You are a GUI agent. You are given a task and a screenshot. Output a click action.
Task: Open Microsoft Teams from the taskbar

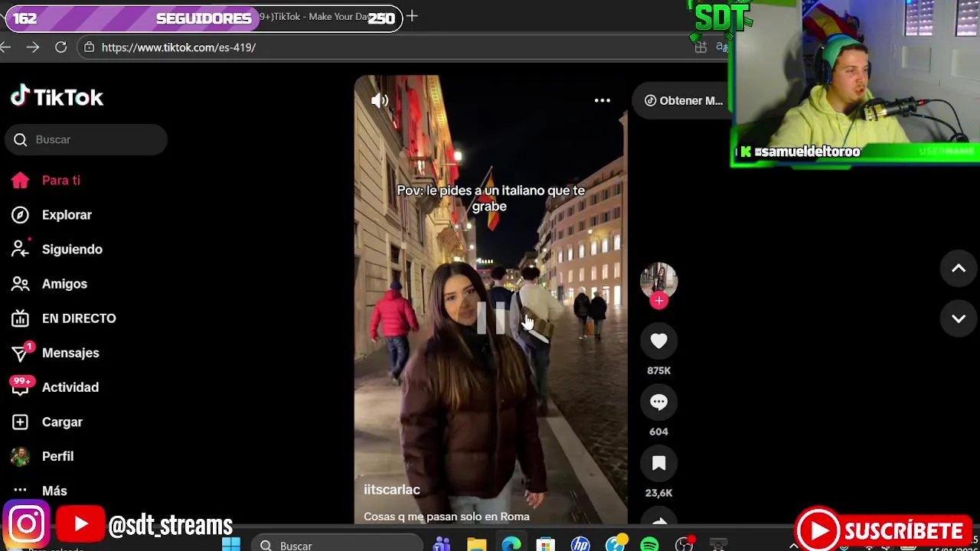[442, 544]
